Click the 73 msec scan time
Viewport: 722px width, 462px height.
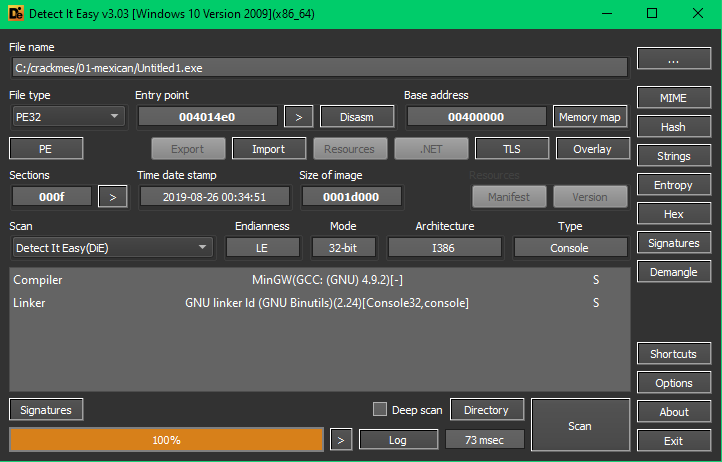click(x=485, y=439)
